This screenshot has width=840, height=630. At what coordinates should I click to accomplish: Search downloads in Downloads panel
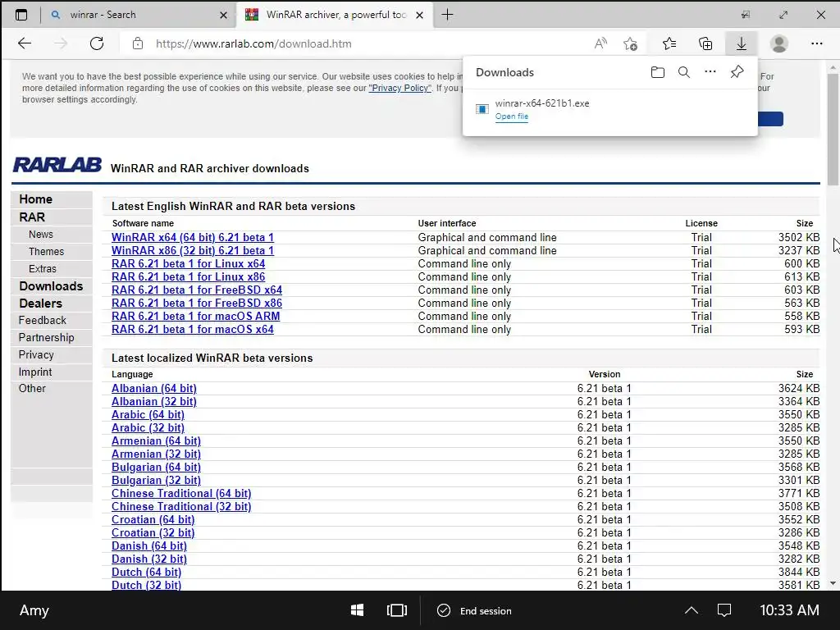click(x=684, y=72)
